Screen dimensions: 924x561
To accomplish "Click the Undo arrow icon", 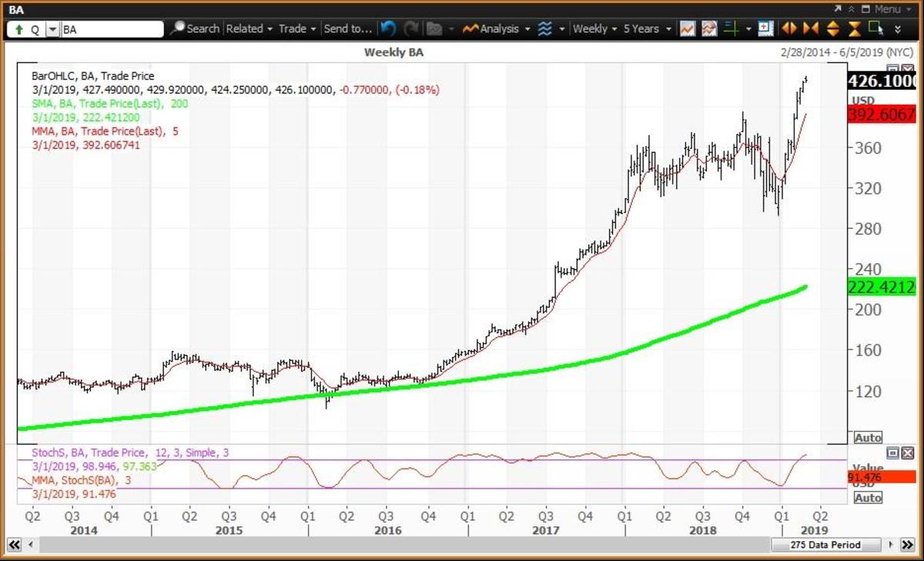I will click(x=389, y=28).
